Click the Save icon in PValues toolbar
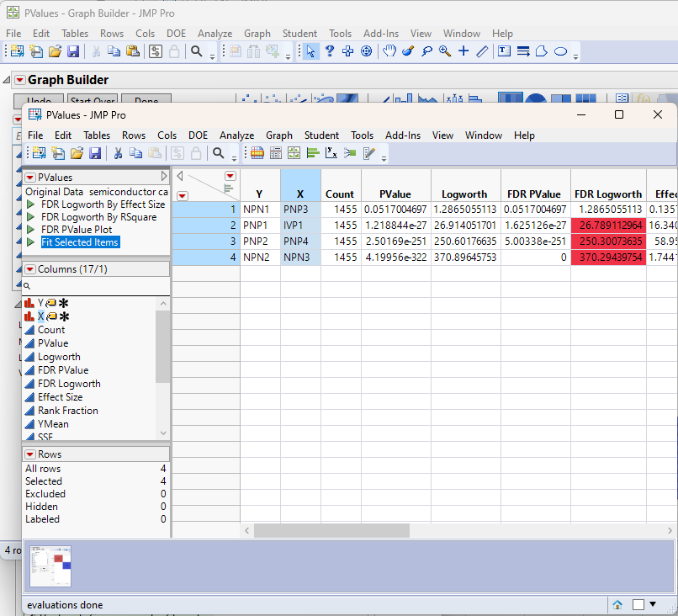 pos(95,153)
